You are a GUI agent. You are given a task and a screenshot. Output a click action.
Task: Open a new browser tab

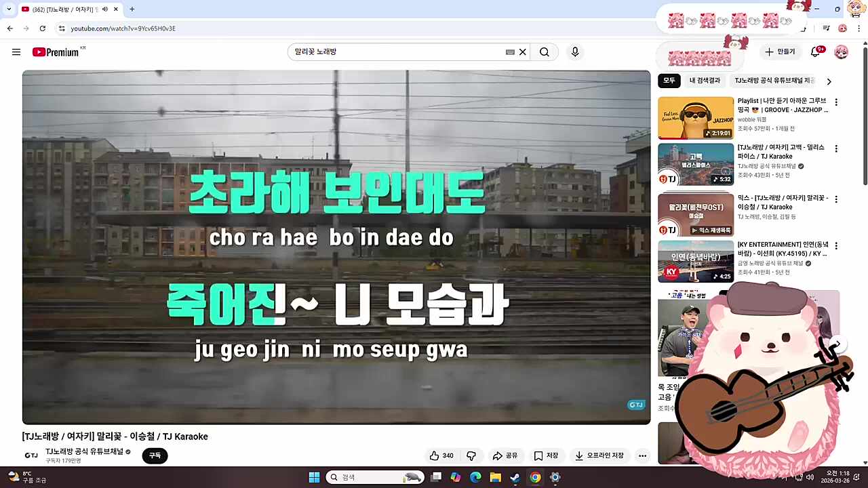[x=132, y=9]
